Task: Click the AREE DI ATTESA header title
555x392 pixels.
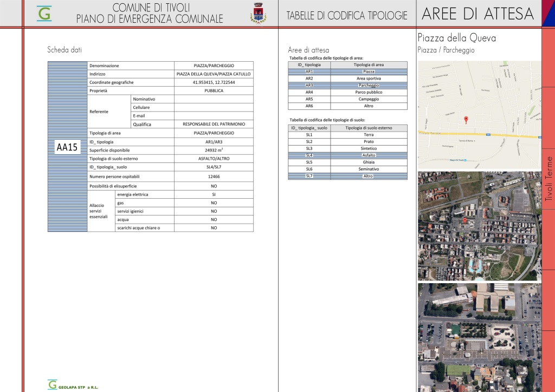Action: pos(478,14)
